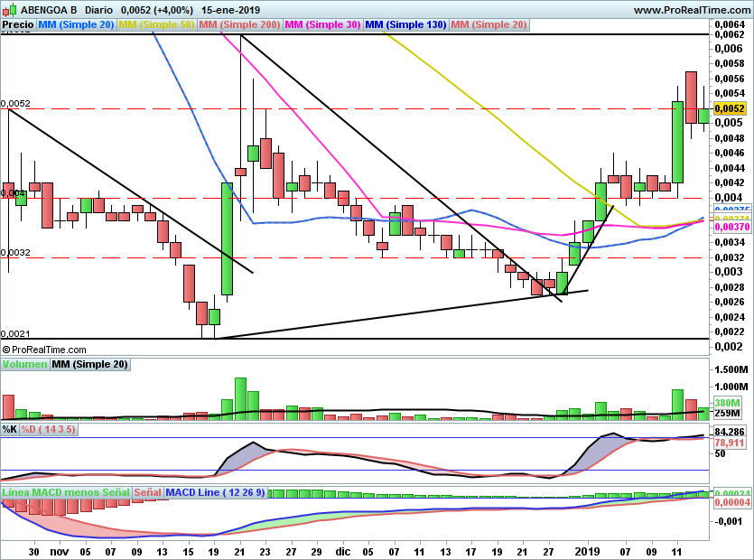
Task: Click the ProRealTime.com copyright text
Action: pyautogui.click(x=44, y=350)
